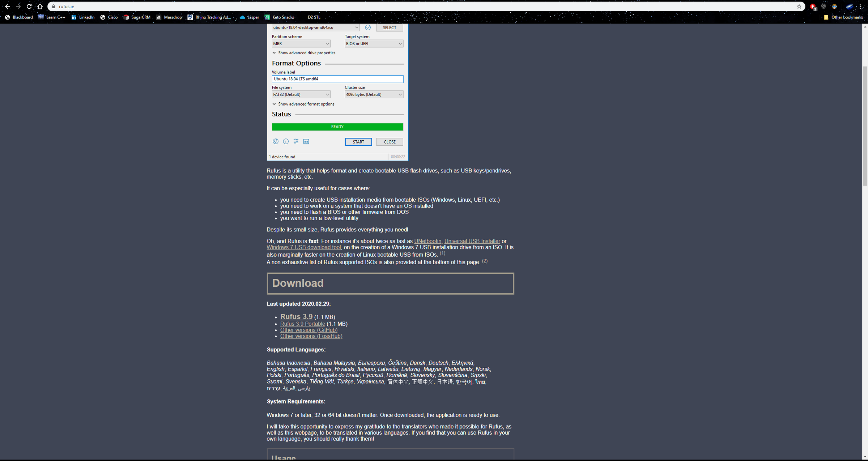Screen dimensions: 868x461
Task: Click the Rufus about info icon
Action: coord(286,141)
